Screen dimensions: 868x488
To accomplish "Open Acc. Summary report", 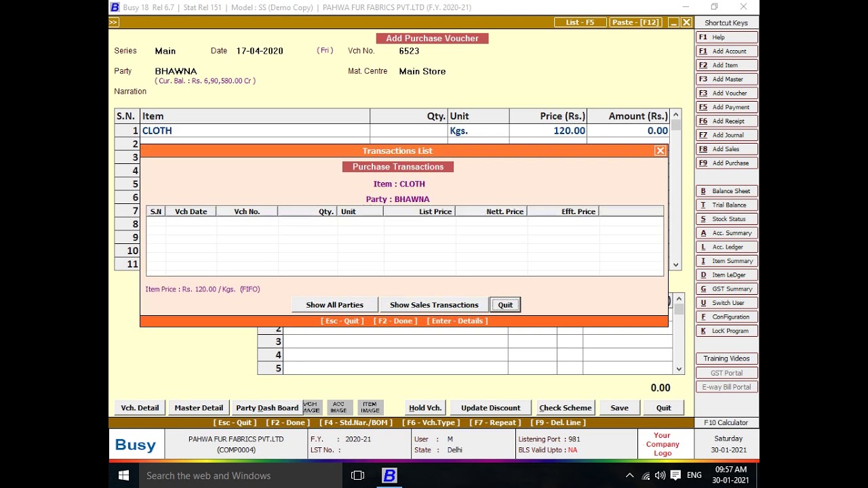I will click(x=727, y=233).
